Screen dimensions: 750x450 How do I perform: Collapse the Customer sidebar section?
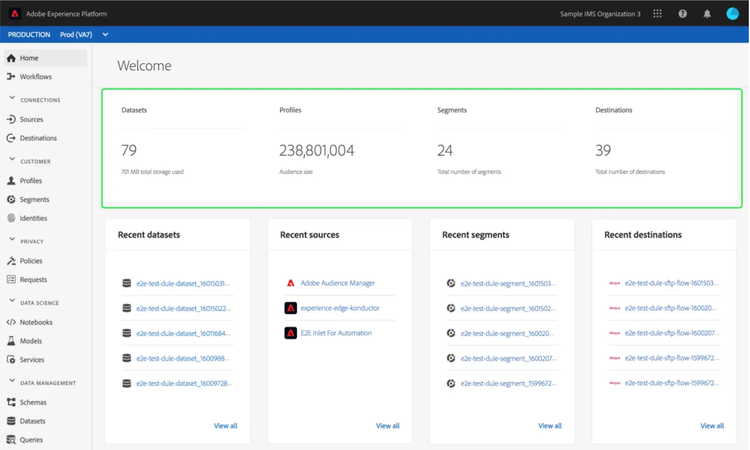click(x=12, y=159)
